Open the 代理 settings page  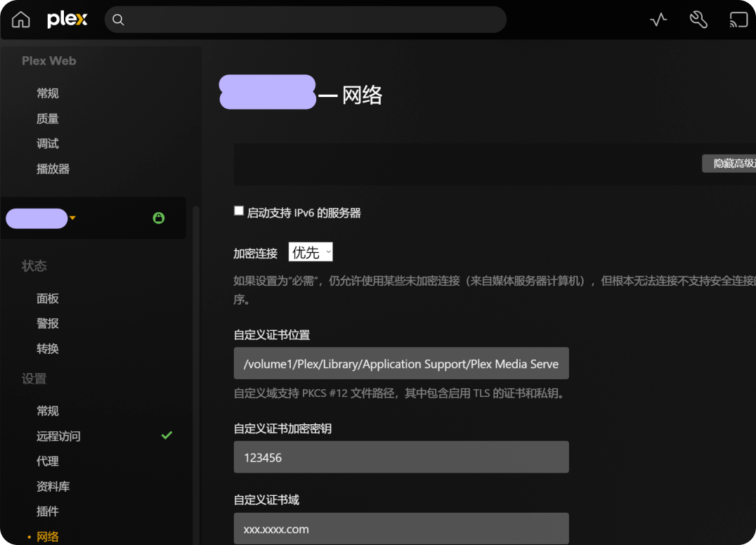click(x=47, y=461)
